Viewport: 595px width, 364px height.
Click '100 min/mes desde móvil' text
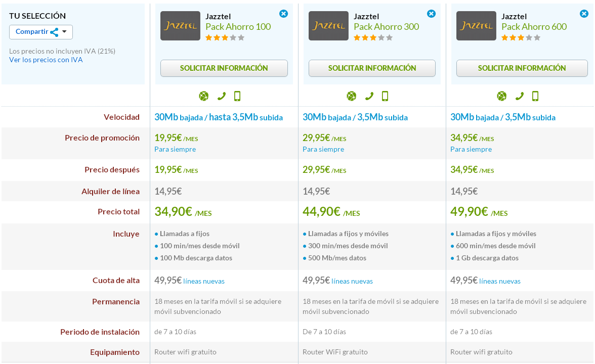tap(199, 246)
